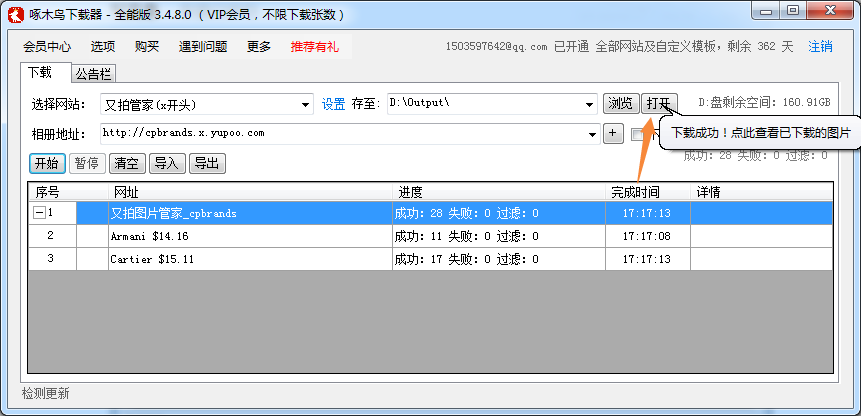Screen dimensions: 861x416
Task: Expand the 存至 output path dropdown
Action: point(590,104)
